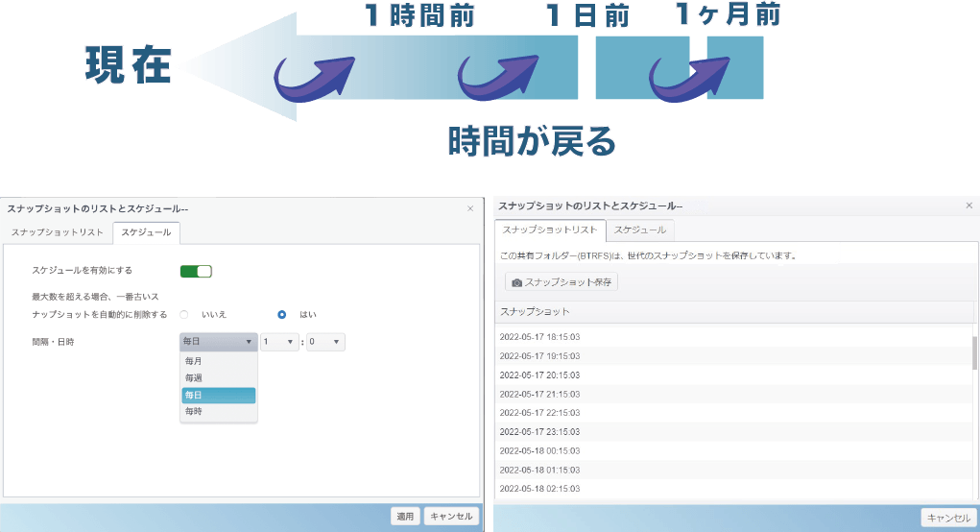Choose 毎週 from the interval list
Screen dimensions: 980x532
click(218, 378)
